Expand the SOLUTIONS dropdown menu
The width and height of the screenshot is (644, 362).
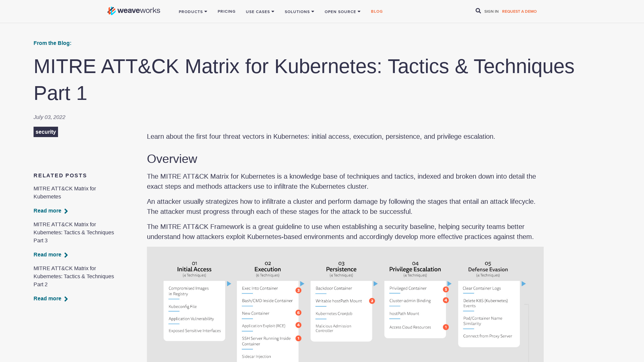coord(299,11)
